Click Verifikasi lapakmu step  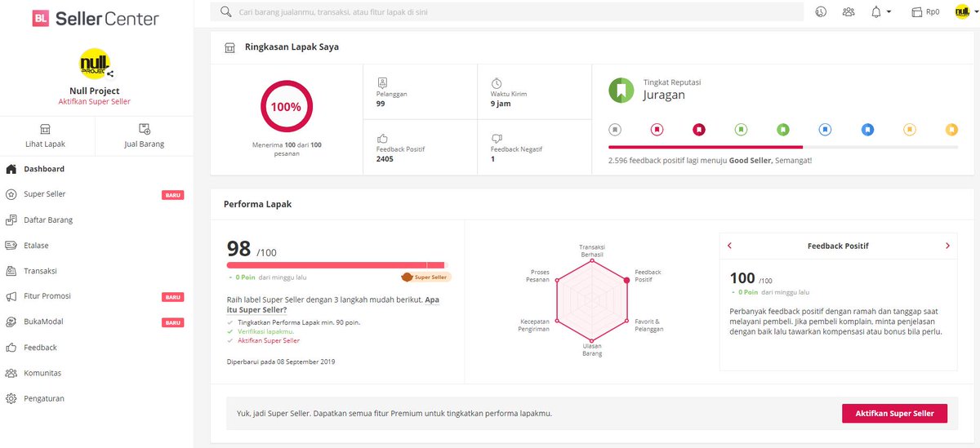(265, 331)
